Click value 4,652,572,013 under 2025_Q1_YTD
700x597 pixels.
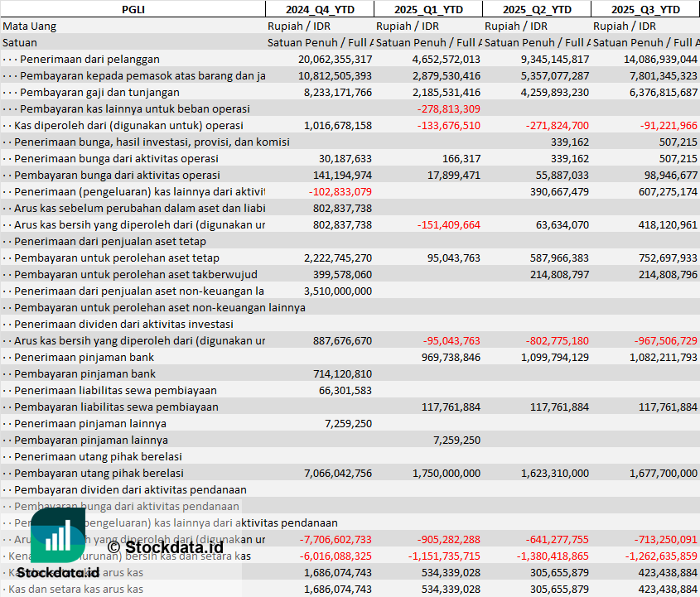pos(447,60)
